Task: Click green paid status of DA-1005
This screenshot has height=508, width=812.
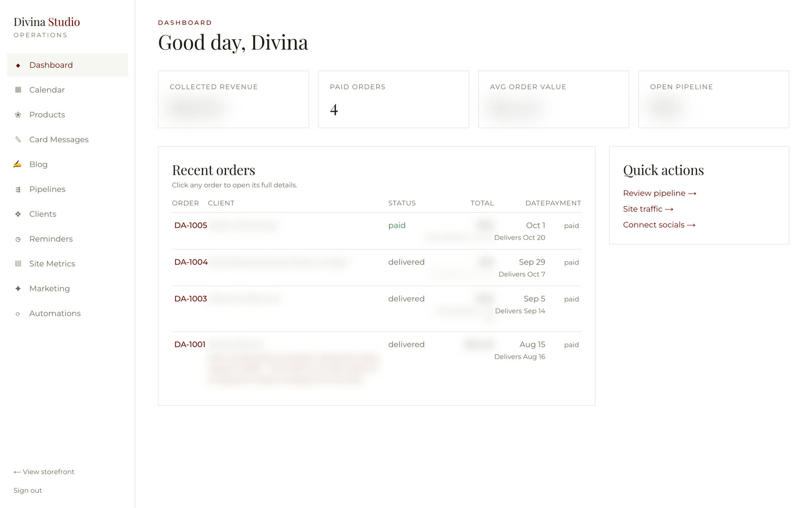Action: [x=397, y=226]
